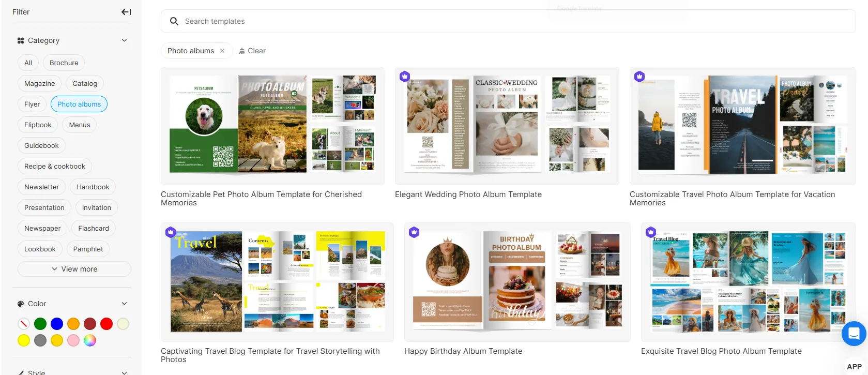Screen dimensions: 868x375
Task: Click premium crown badge on Wedding album
Action: click(x=405, y=77)
